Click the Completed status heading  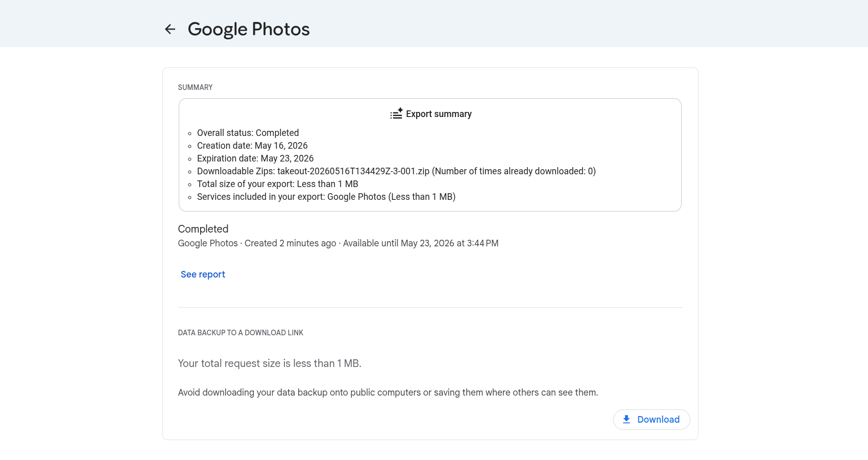coord(203,229)
